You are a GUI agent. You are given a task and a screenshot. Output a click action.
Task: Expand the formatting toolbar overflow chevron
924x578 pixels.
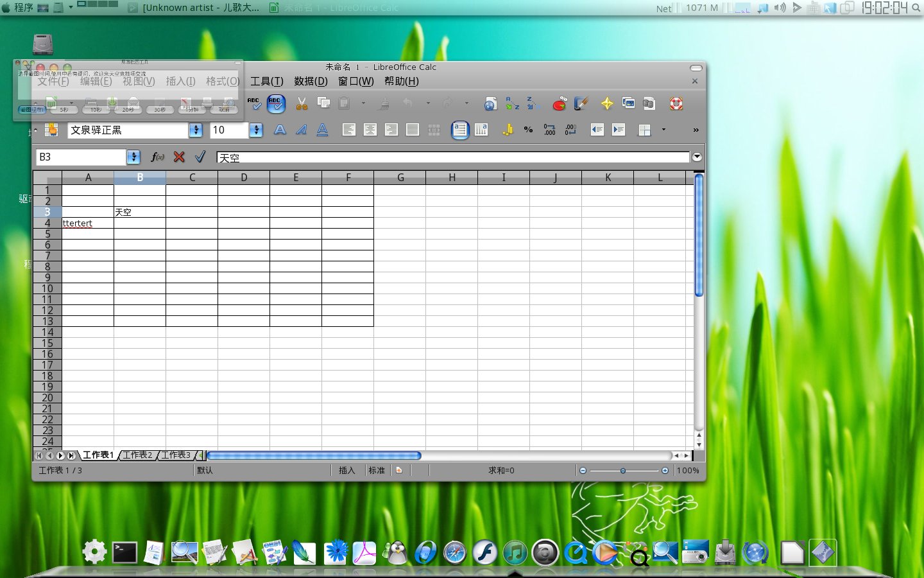(696, 130)
